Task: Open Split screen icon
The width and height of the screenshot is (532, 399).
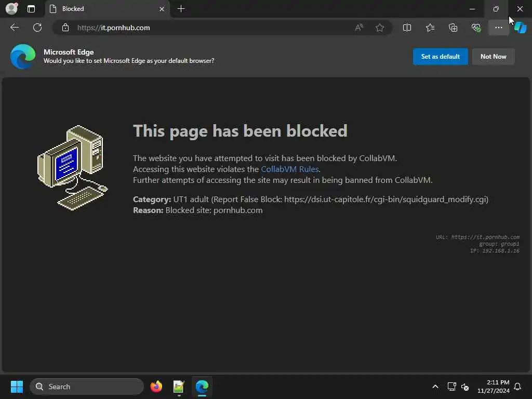Action: coord(407,28)
